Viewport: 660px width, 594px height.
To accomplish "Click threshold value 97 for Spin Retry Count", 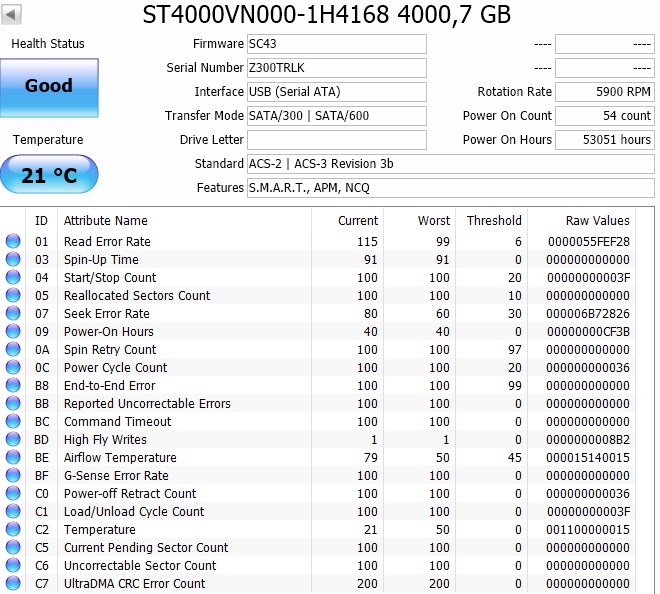I will 515,350.
